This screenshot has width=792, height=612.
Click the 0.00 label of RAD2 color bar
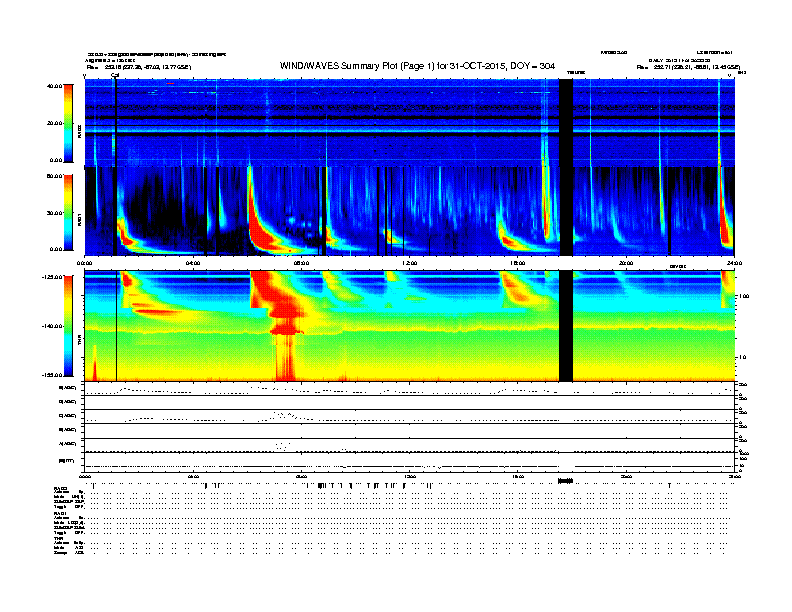tap(56, 160)
